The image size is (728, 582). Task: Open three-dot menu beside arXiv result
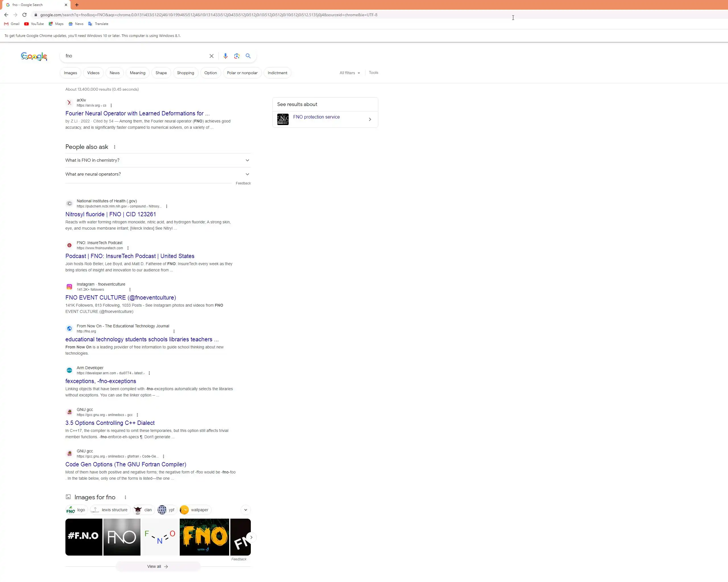coord(111,106)
